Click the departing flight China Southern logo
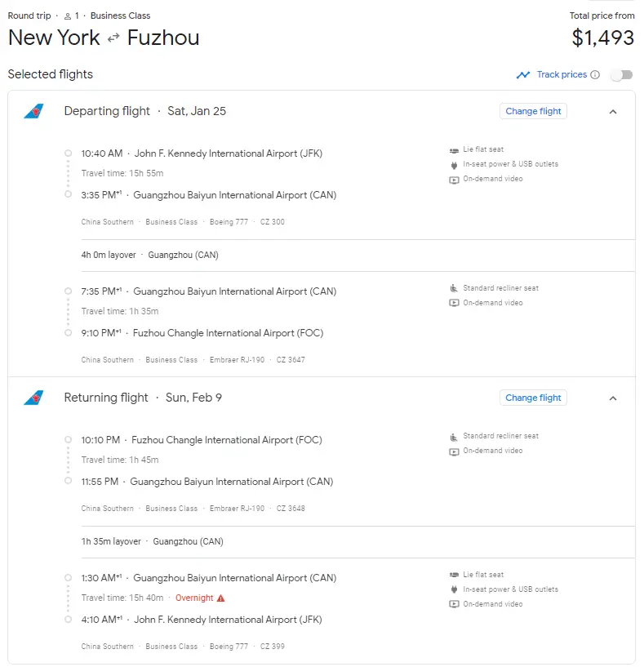Image resolution: width=644 pixels, height=667 pixels. (x=33, y=112)
